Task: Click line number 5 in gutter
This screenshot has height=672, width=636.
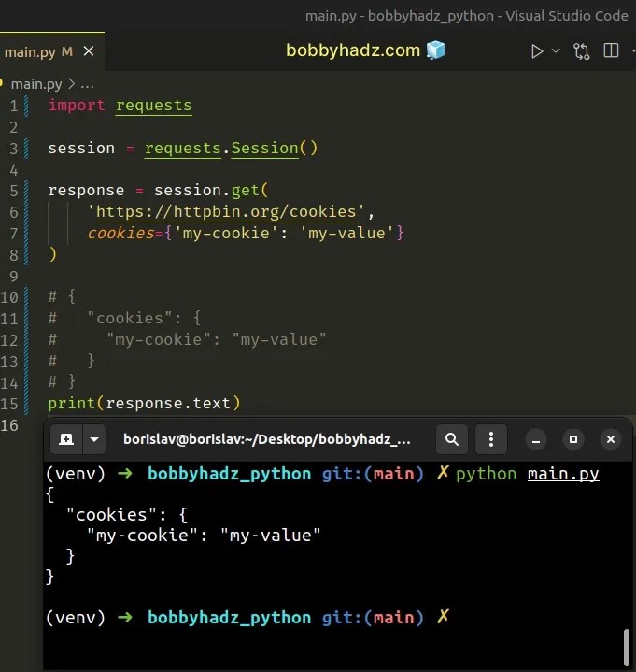Action: point(14,191)
